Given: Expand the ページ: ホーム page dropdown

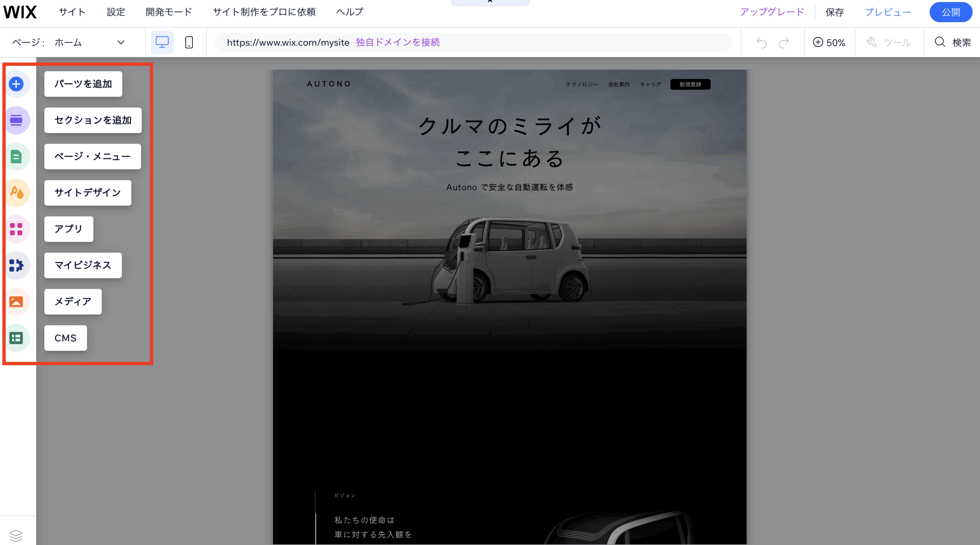Looking at the screenshot, I should [x=120, y=42].
